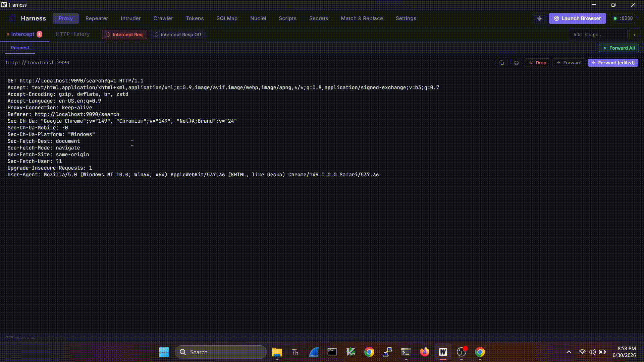The image size is (644, 362).
Task: Open Firefox from the taskbar
Action: (424, 352)
